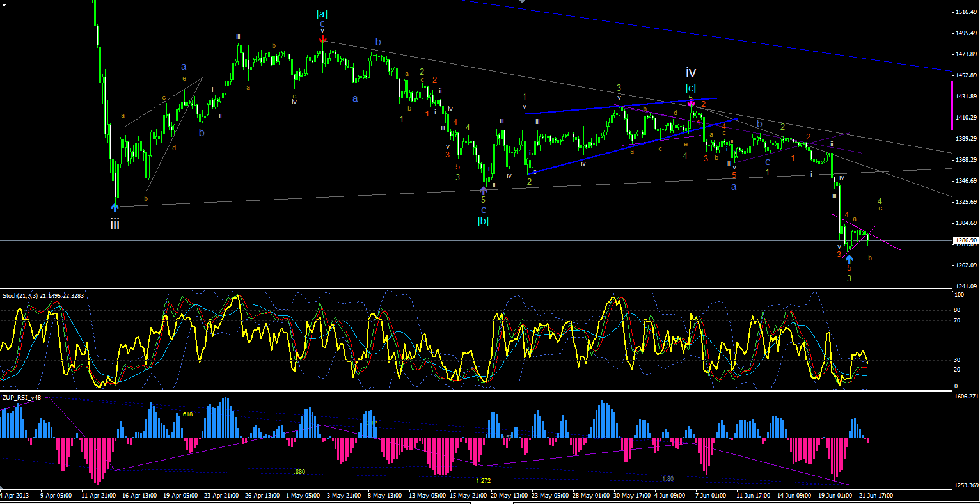Select the blue up arrow at the June low
This screenshot has height=504, width=980.
[849, 258]
